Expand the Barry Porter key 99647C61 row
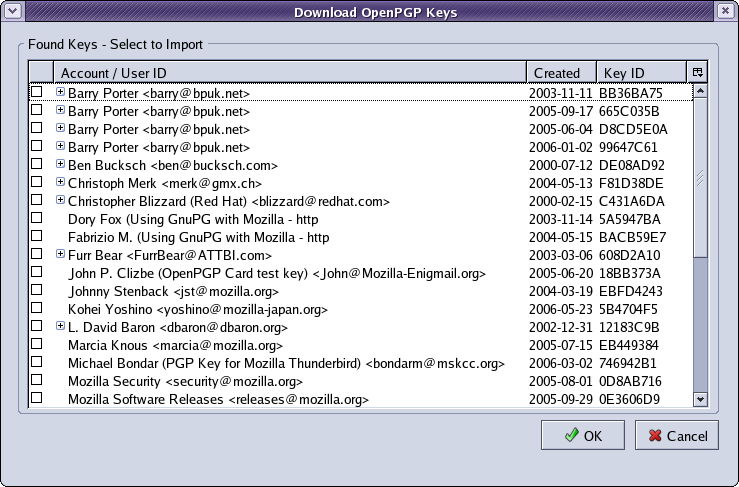The width and height of the screenshot is (739, 487). pyautogui.click(x=60, y=146)
